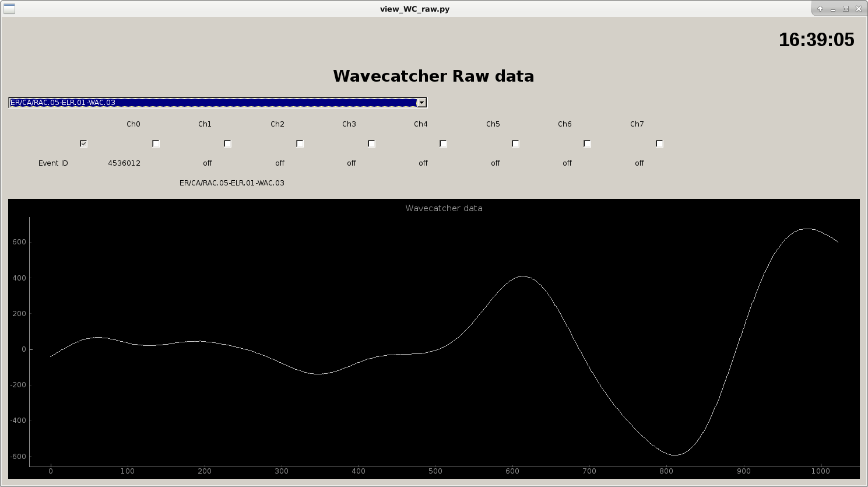Disable the Event ID checkbox
The height and width of the screenshot is (487, 868).
point(83,143)
